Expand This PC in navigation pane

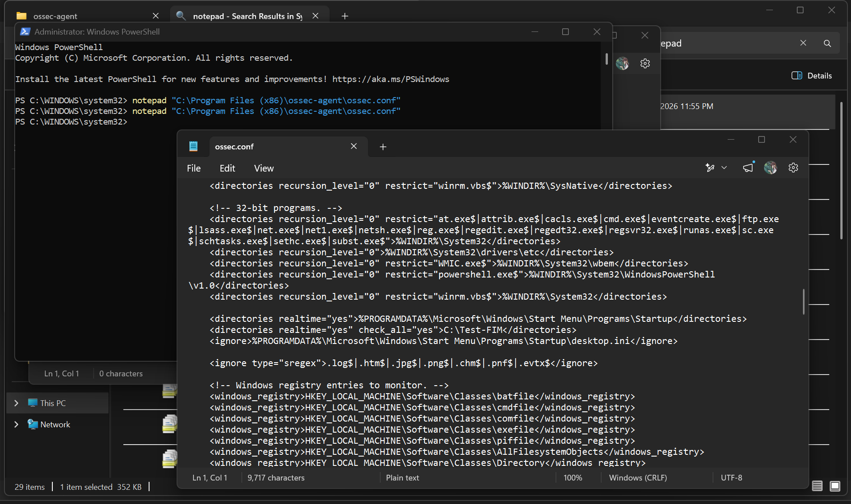click(16, 403)
